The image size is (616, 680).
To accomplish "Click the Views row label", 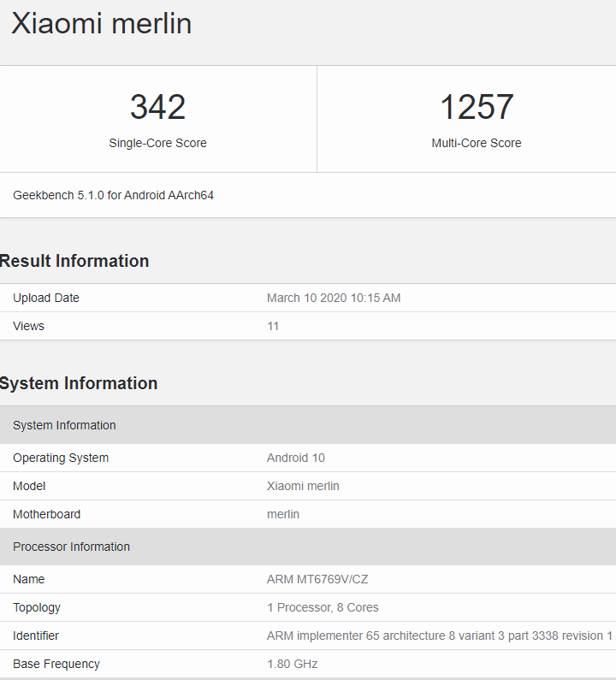I will (x=28, y=326).
